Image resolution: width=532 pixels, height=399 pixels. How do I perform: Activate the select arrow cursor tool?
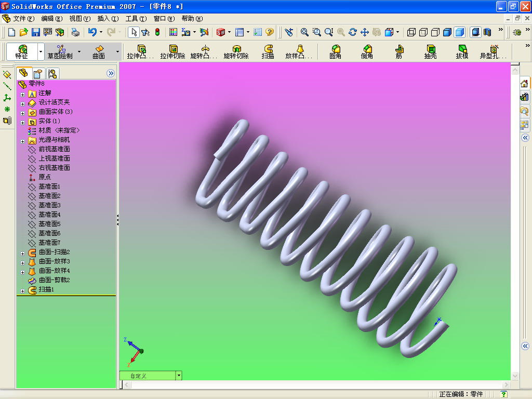click(134, 32)
